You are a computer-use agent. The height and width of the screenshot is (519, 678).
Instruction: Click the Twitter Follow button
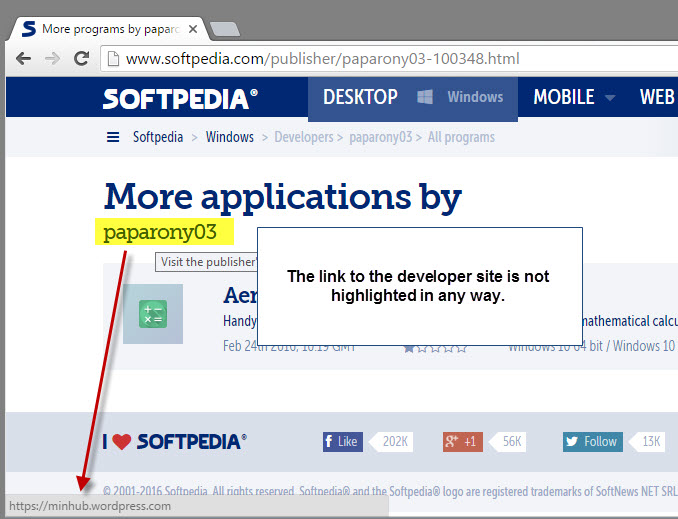click(x=593, y=442)
